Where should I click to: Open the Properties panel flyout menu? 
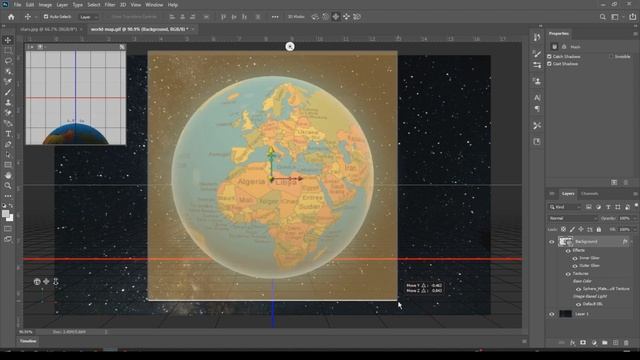(x=635, y=33)
